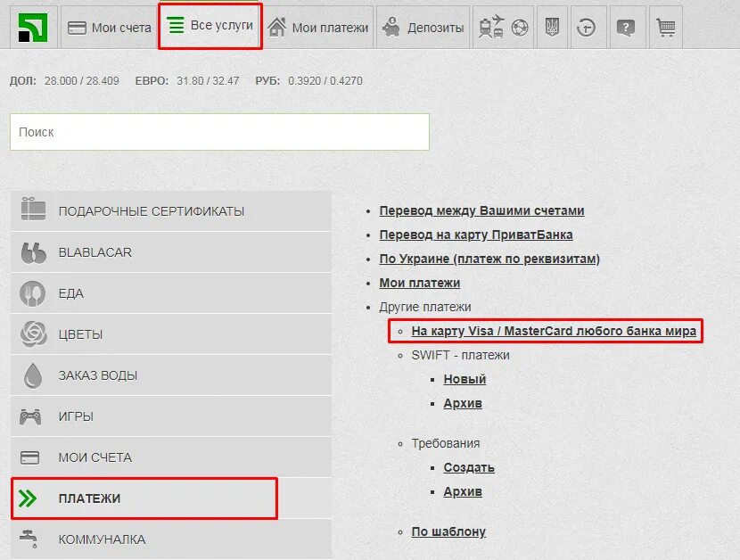Screen dimensions: 740x560
Task: Select the ЦВЕТЫ rose icon
Action: tap(34, 334)
